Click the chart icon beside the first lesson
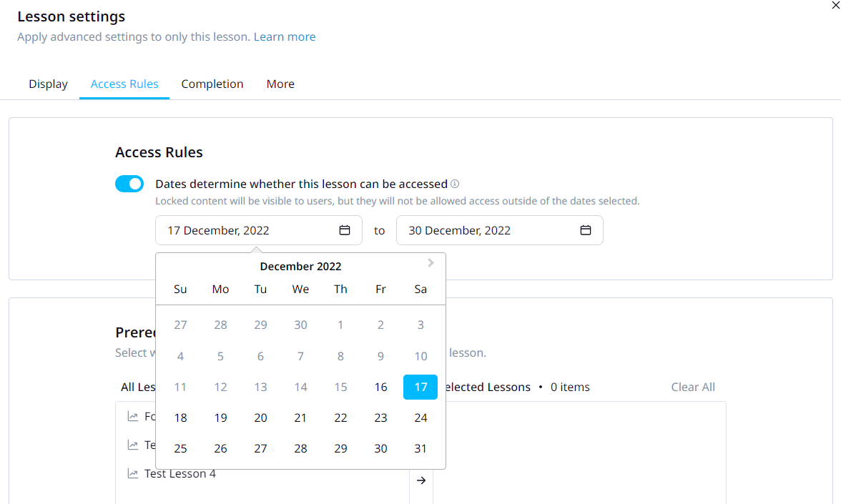Screen dimensions: 841x504 click(x=132, y=416)
